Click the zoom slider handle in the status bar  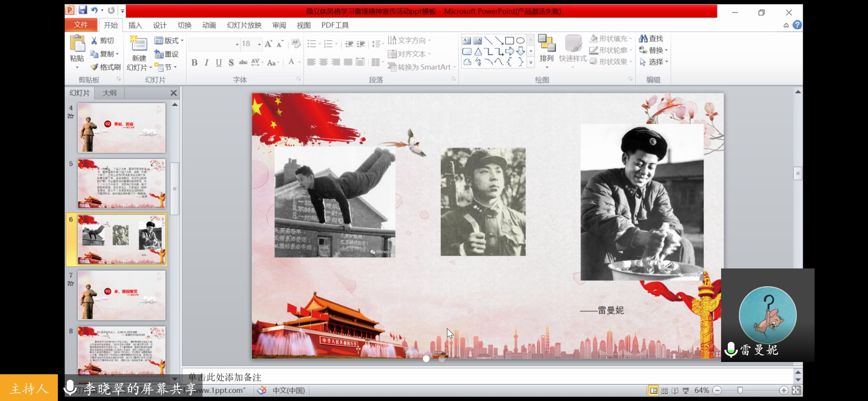pyautogui.click(x=740, y=390)
